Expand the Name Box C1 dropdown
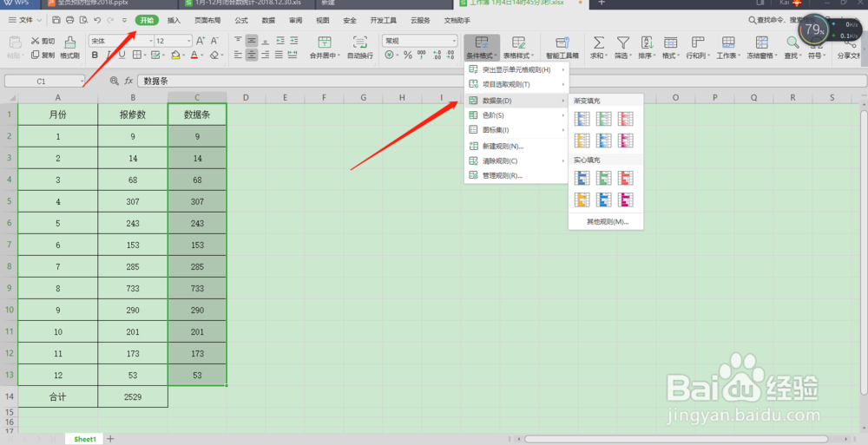Image resolution: width=868 pixels, height=445 pixels. tap(82, 82)
